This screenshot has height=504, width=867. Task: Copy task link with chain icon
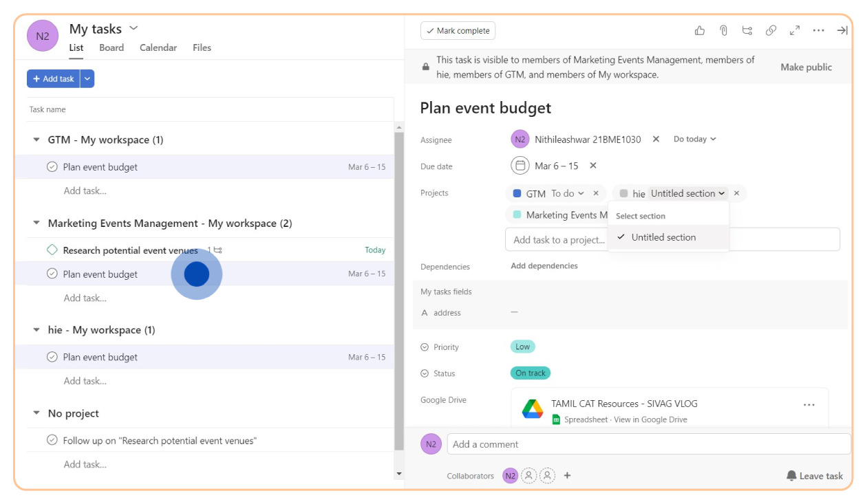pos(771,31)
